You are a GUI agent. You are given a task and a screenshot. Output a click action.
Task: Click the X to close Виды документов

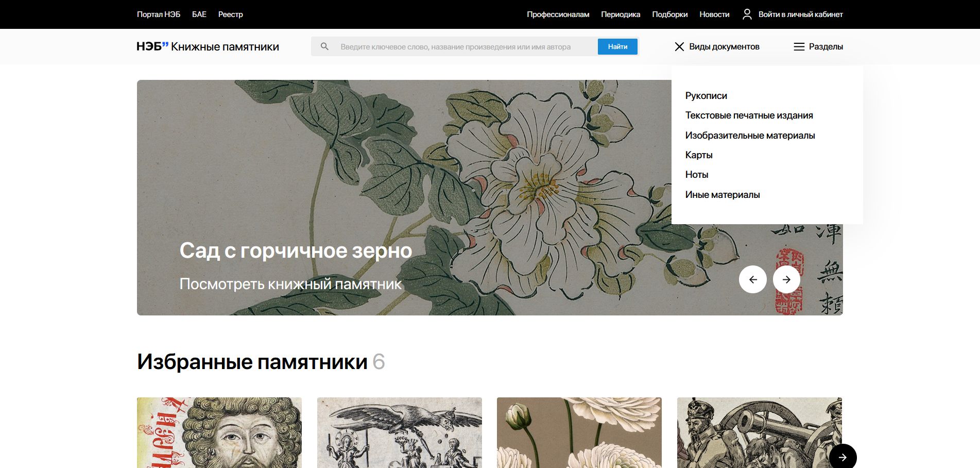(x=679, y=46)
